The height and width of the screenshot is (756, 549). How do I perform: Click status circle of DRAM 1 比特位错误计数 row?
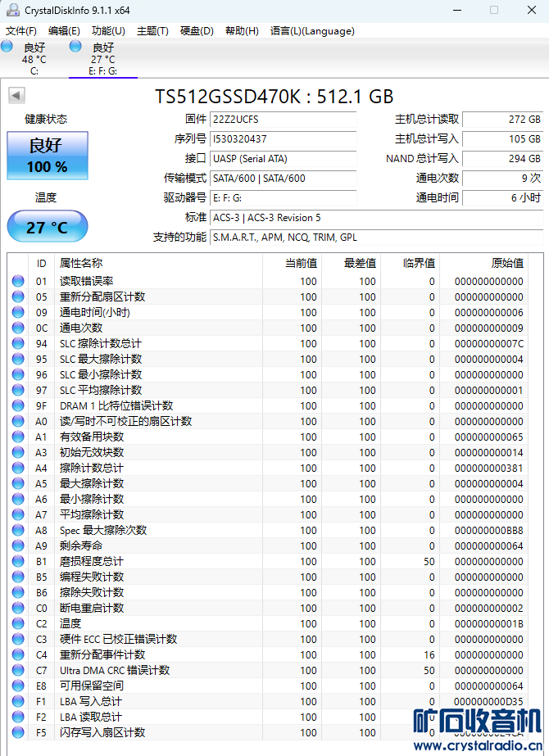coord(18,405)
